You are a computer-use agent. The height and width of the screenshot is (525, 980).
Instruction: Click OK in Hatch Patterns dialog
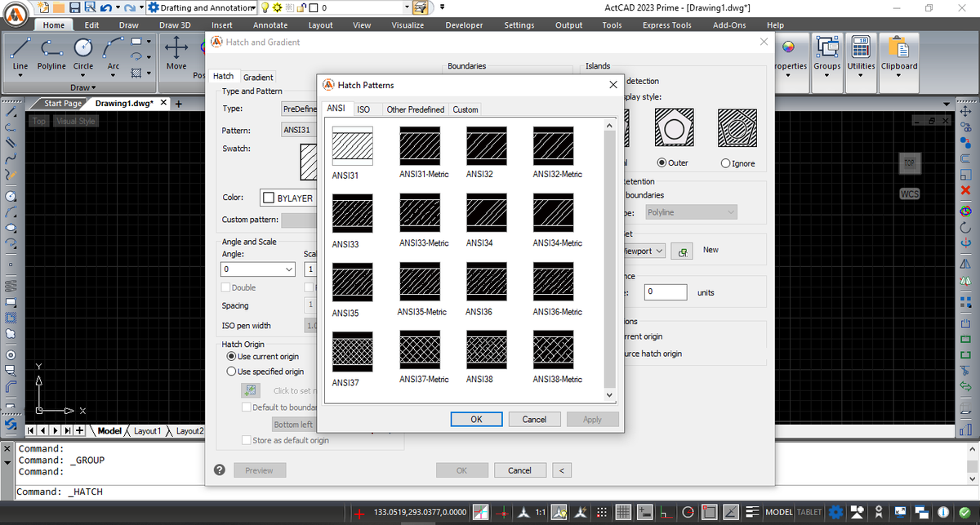(476, 419)
